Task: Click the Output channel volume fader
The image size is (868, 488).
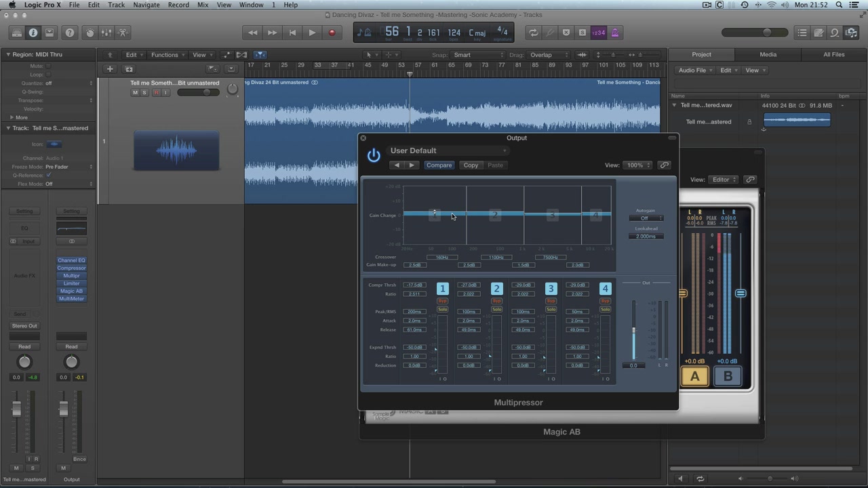Action: pos(64,409)
